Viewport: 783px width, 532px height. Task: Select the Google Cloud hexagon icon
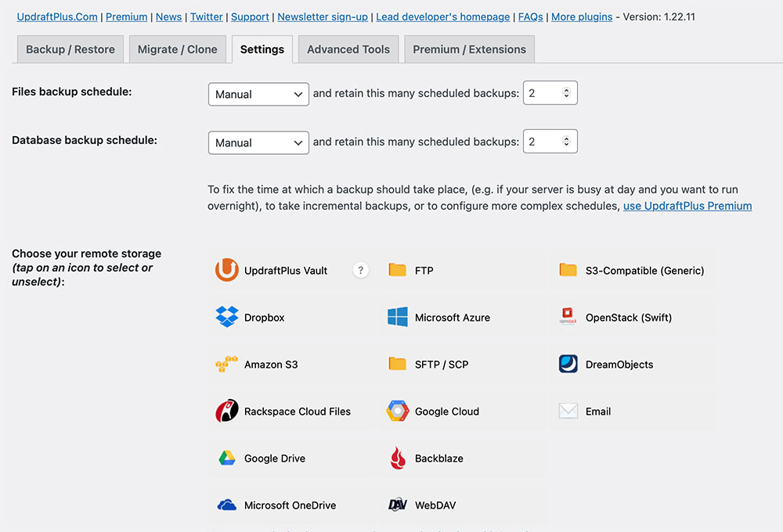click(x=398, y=411)
